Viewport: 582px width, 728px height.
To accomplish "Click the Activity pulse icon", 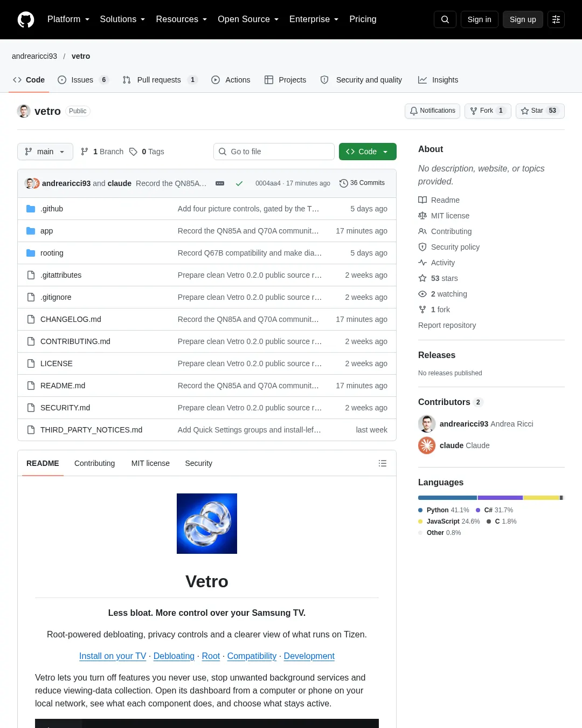I will [422, 263].
